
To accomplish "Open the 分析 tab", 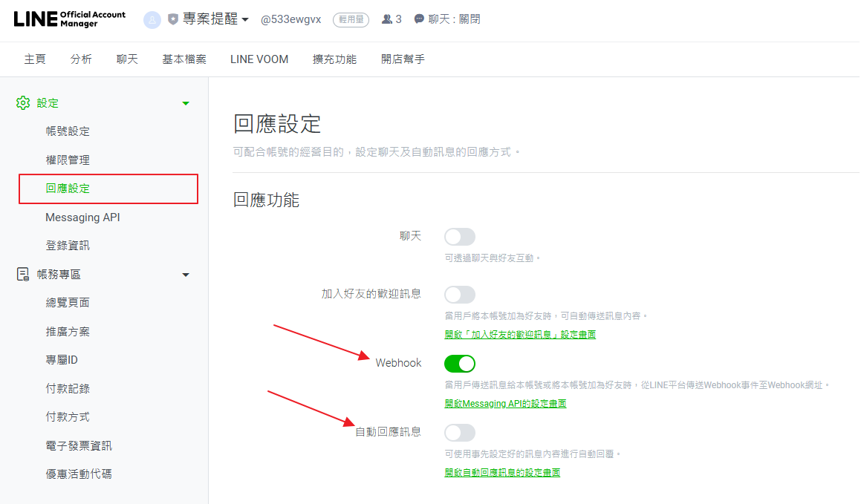I will pos(81,59).
